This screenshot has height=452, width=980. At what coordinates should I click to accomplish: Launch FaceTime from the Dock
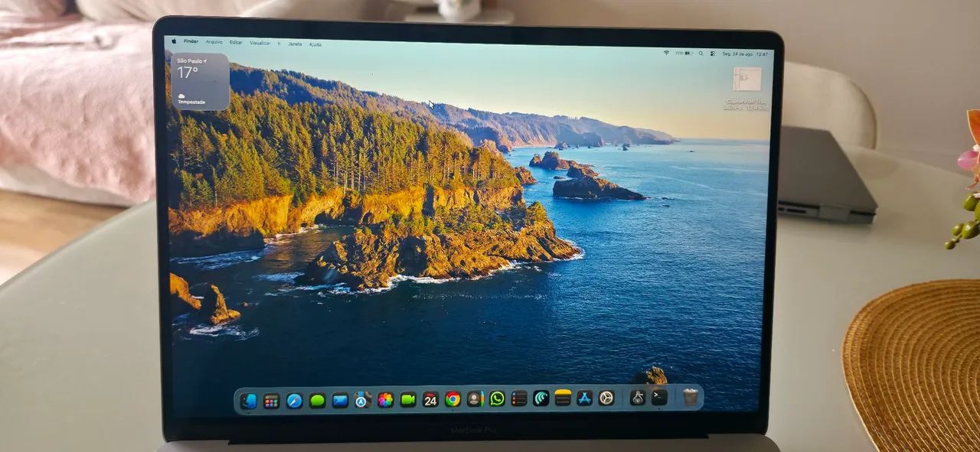(408, 399)
